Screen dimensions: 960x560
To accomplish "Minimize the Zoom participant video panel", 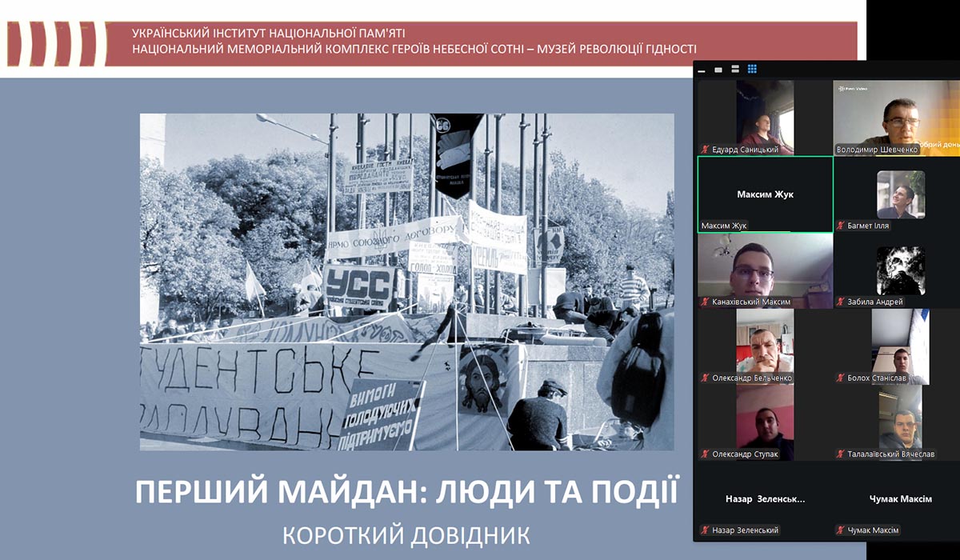I will coord(703,70).
